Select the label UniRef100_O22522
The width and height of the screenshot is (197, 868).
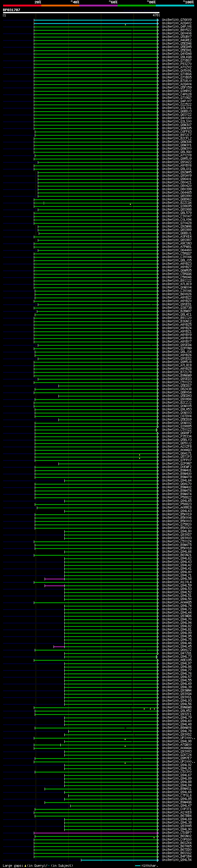[x=177, y=104]
